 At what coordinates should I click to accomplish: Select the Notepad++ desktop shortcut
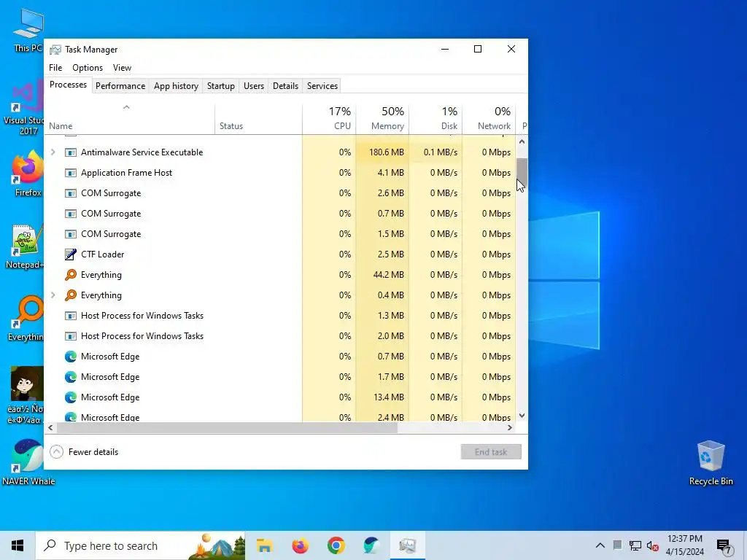[26, 246]
